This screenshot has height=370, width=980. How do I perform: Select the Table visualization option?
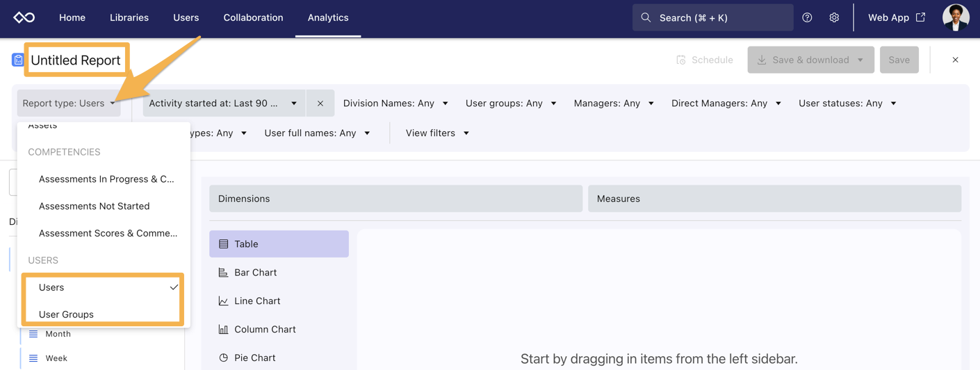pos(279,244)
